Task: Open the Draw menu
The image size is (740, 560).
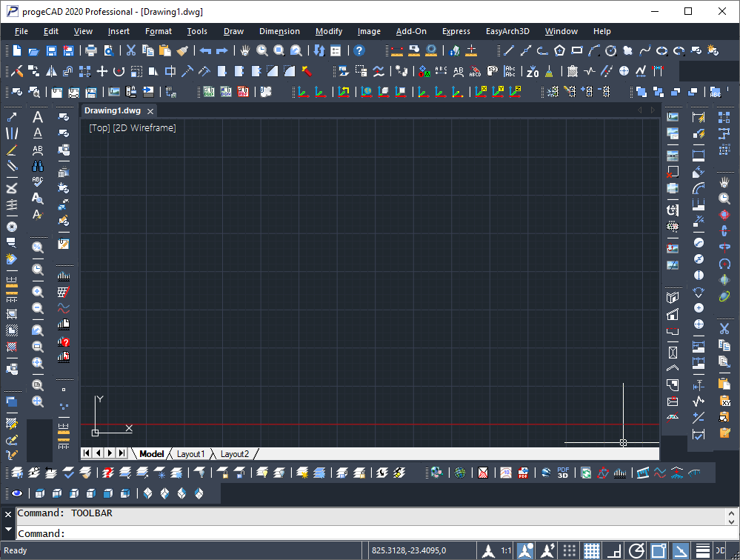Action: (233, 31)
